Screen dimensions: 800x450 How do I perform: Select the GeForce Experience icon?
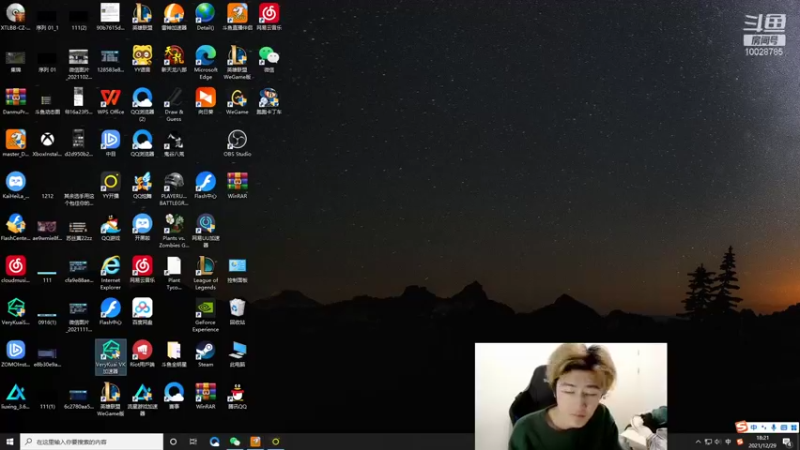pos(206,315)
